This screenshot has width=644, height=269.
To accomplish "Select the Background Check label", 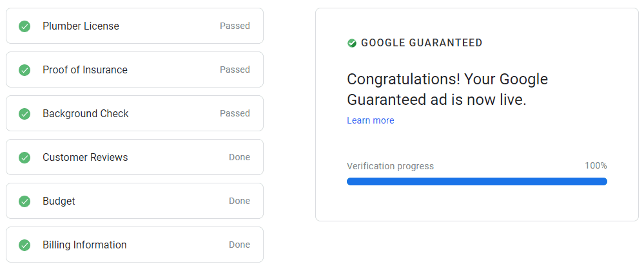I will pyautogui.click(x=86, y=114).
